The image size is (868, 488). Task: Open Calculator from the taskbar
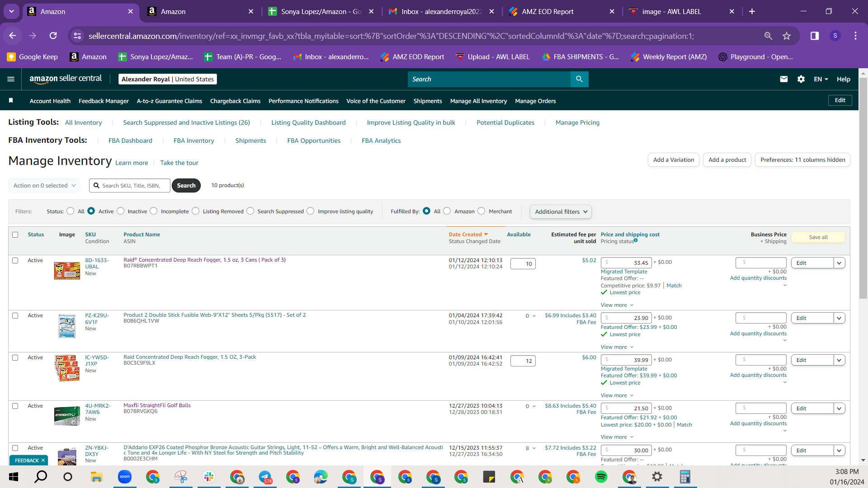pyautogui.click(x=685, y=477)
